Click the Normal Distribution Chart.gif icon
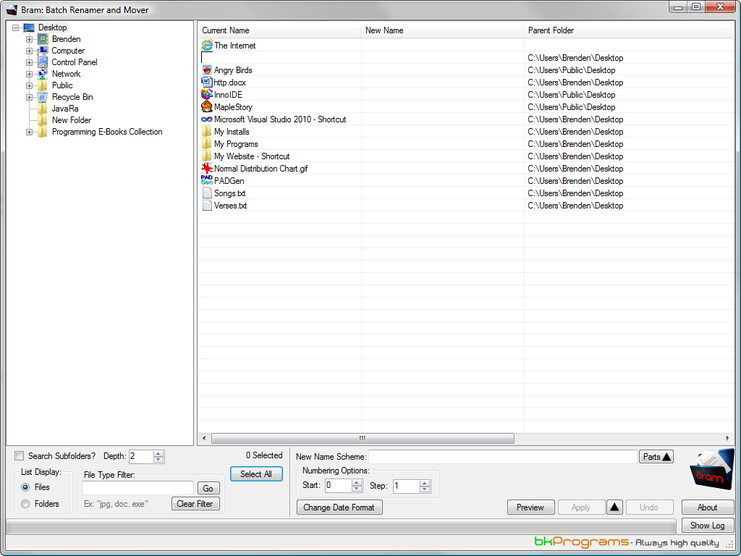The width and height of the screenshot is (741, 556). (206, 169)
